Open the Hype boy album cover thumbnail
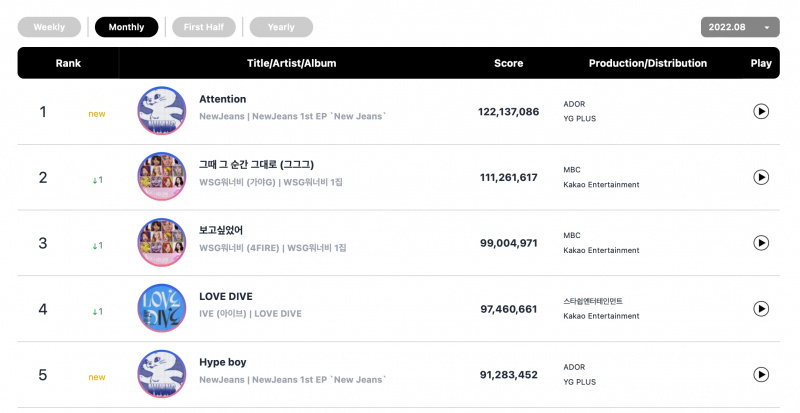Screen dimensions: 800x413 pos(162,374)
